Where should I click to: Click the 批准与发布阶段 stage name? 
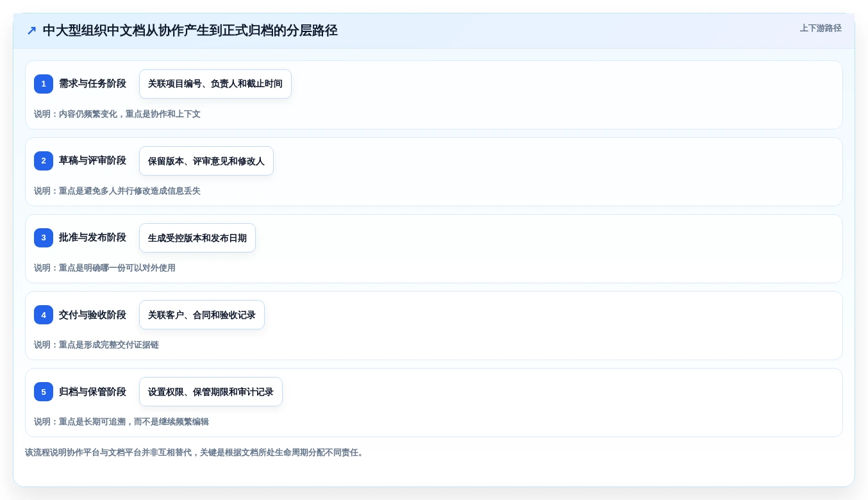point(92,237)
